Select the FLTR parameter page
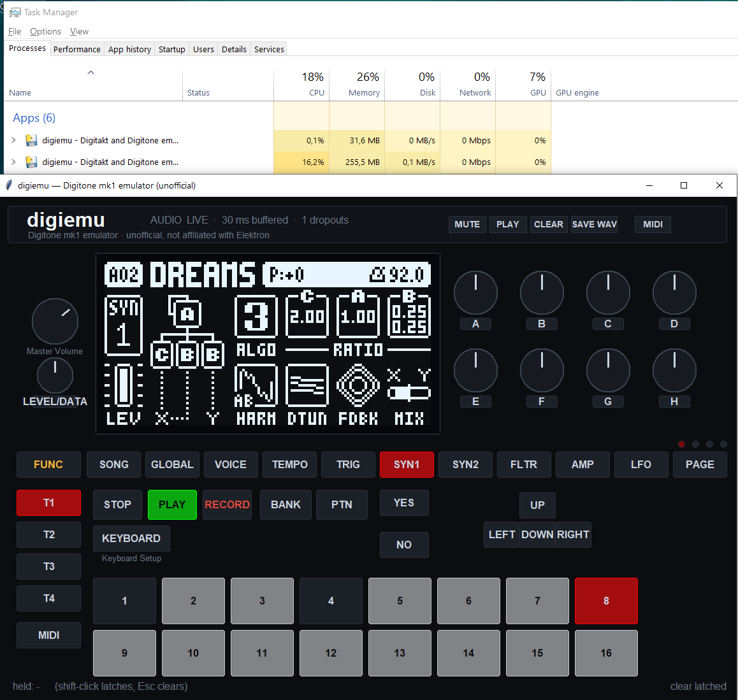The image size is (738, 700). point(523,464)
